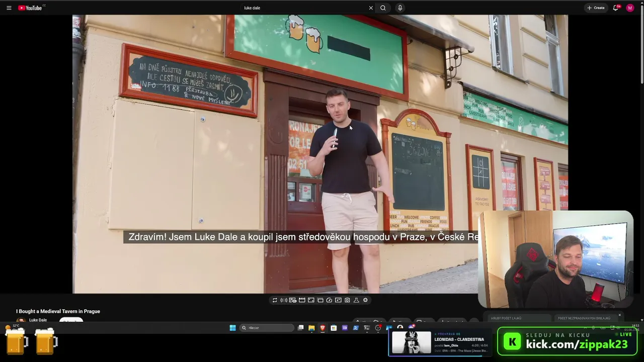Switch to Brave browser on the taskbar
644x362 pixels.
[x=323, y=328]
